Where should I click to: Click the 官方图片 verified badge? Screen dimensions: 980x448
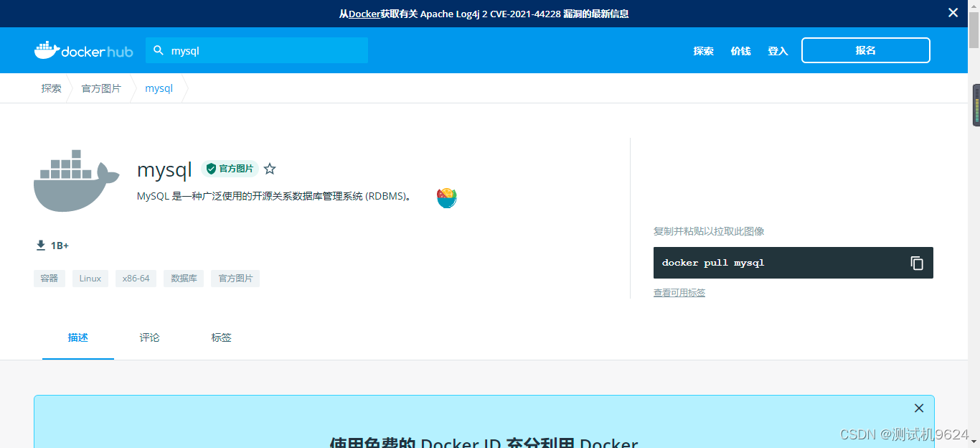(x=230, y=169)
